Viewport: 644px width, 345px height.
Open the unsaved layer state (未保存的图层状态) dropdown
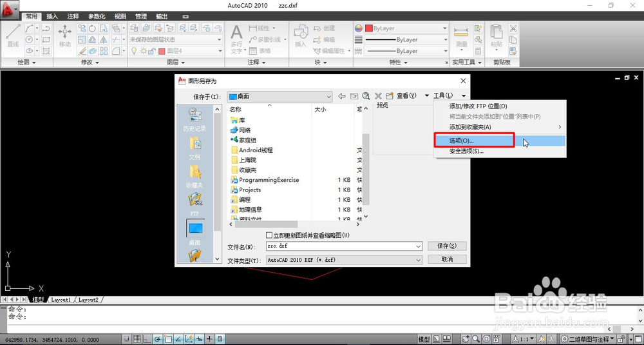click(x=176, y=39)
